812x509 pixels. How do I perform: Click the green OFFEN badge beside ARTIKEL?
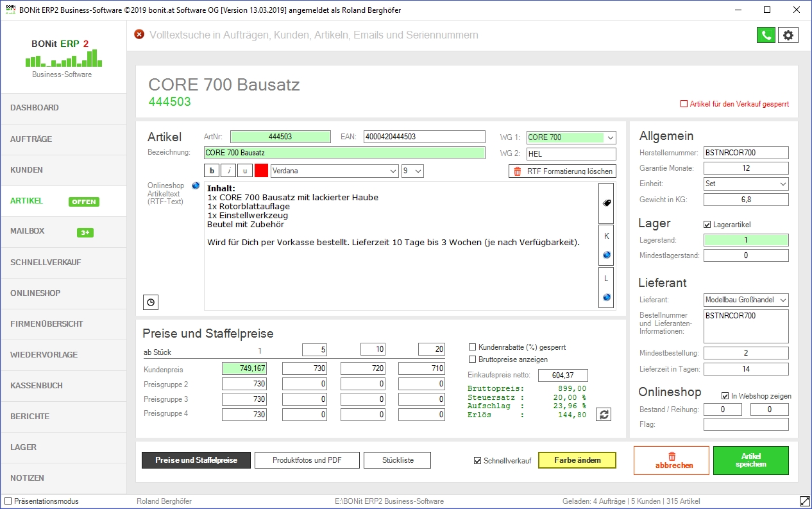click(84, 202)
